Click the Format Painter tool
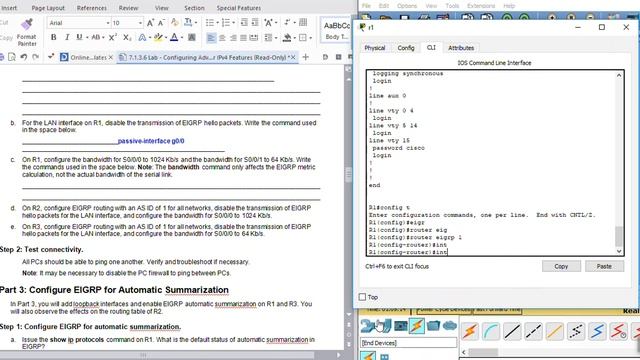Screen dimensions: 640x360 click(x=27, y=32)
